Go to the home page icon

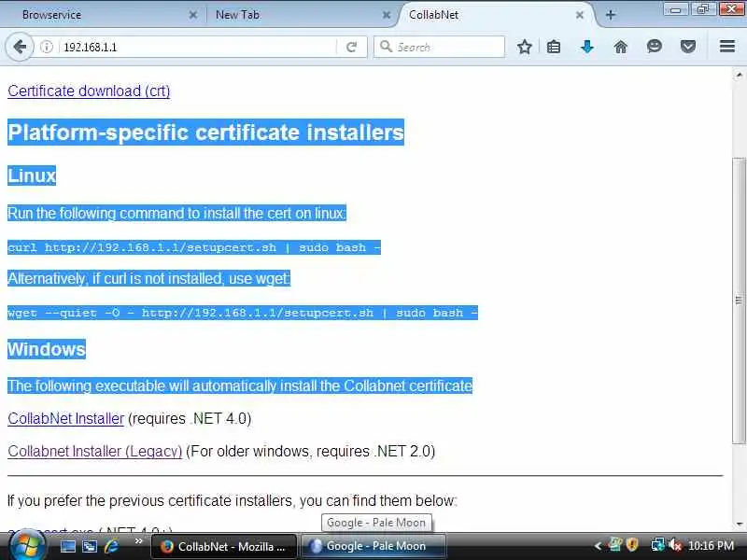620,47
